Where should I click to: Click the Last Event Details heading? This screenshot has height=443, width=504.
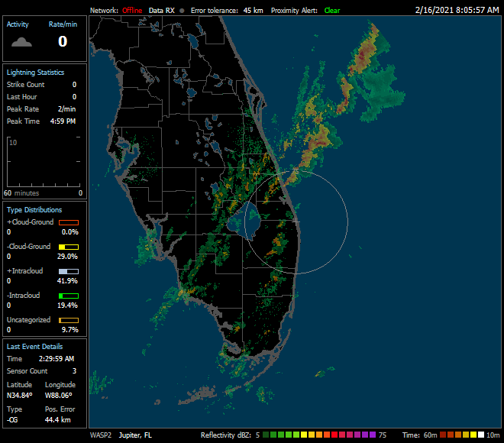coord(35,346)
